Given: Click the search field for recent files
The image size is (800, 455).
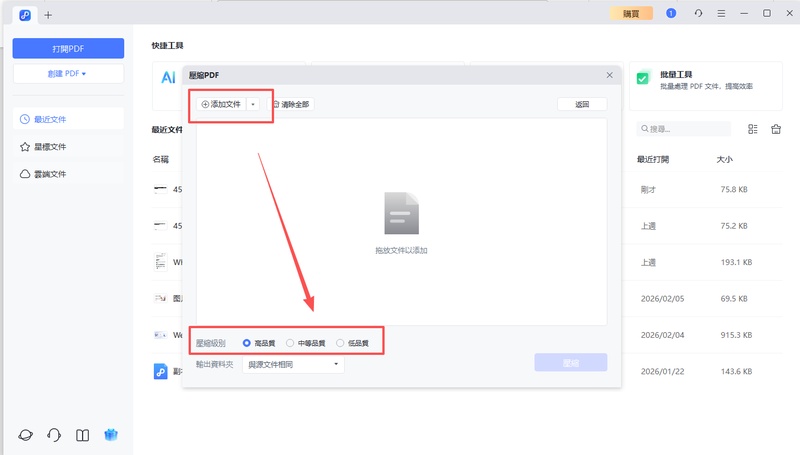Looking at the screenshot, I should pos(684,129).
